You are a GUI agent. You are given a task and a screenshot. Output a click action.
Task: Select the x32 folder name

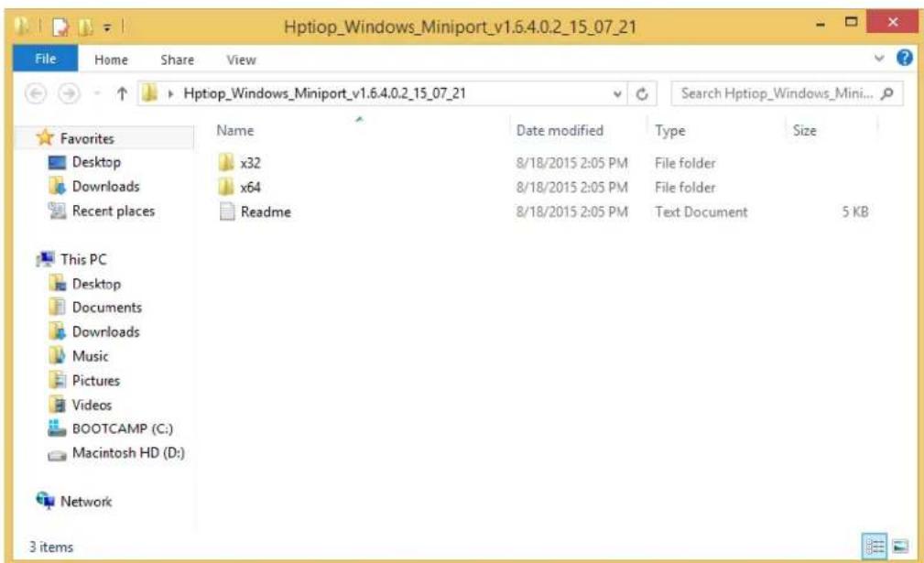point(250,163)
